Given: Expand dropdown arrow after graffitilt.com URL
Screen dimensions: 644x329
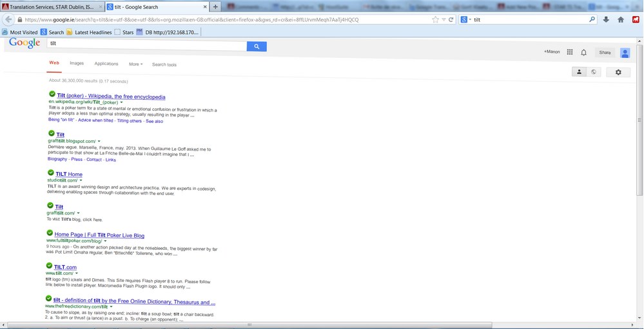Looking at the screenshot, I should pos(78,213).
